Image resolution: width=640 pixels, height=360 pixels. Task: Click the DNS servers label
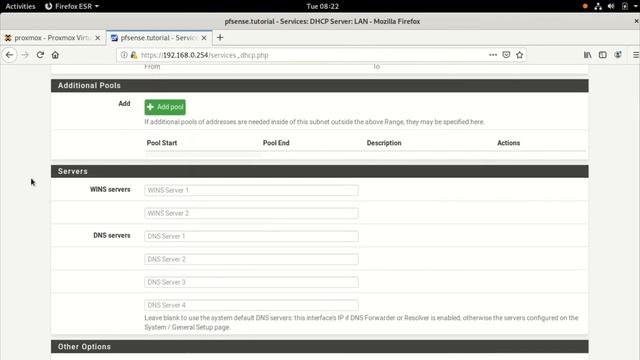[112, 236]
